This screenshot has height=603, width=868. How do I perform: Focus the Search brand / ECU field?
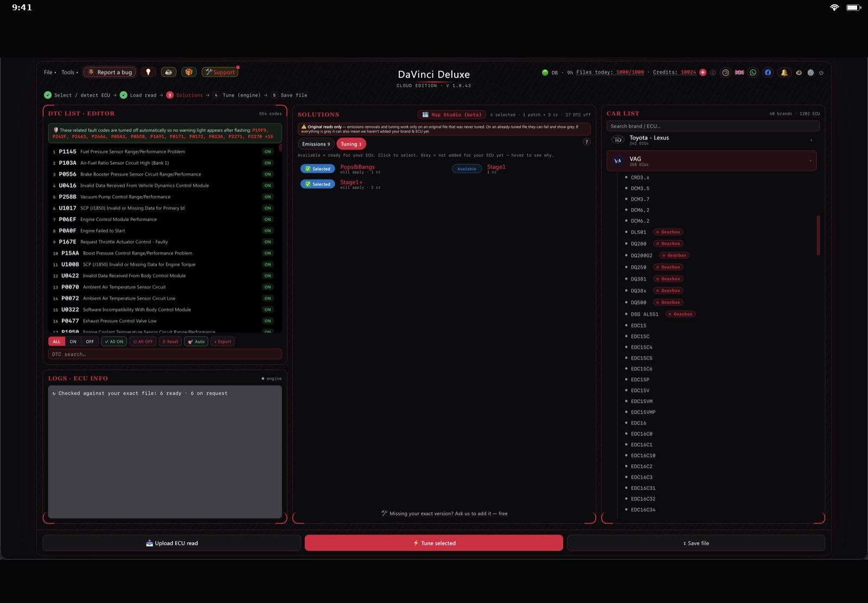pyautogui.click(x=713, y=126)
